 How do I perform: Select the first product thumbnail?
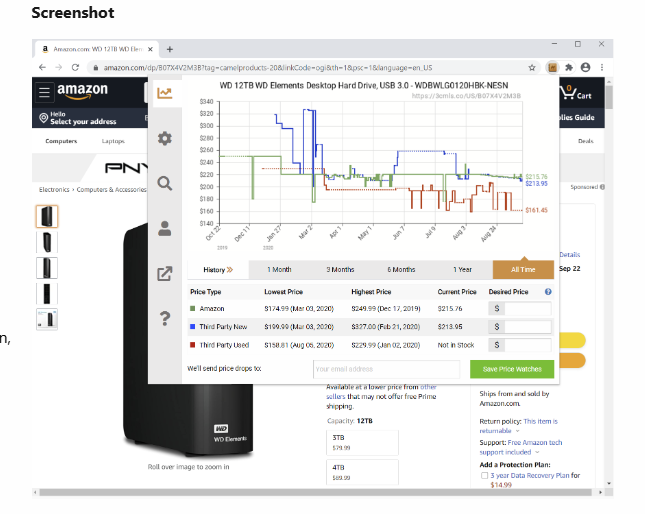pos(47,216)
